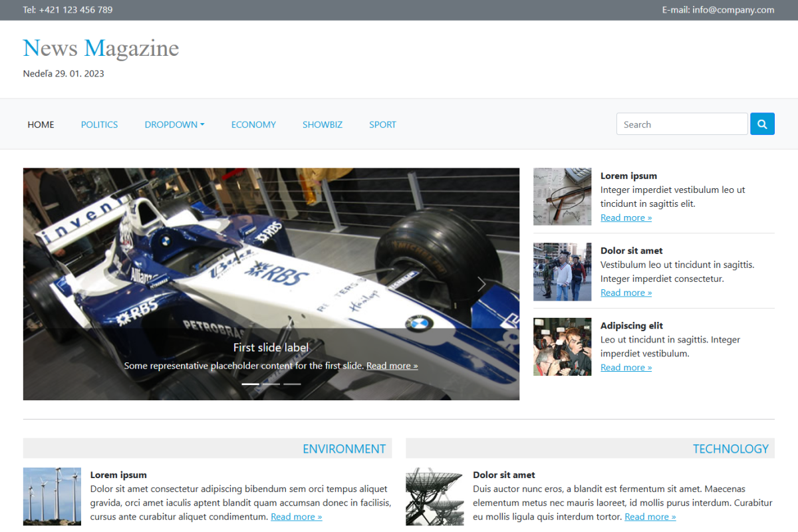Click Read more in the slide caption
The height and width of the screenshot is (532, 798).
392,366
